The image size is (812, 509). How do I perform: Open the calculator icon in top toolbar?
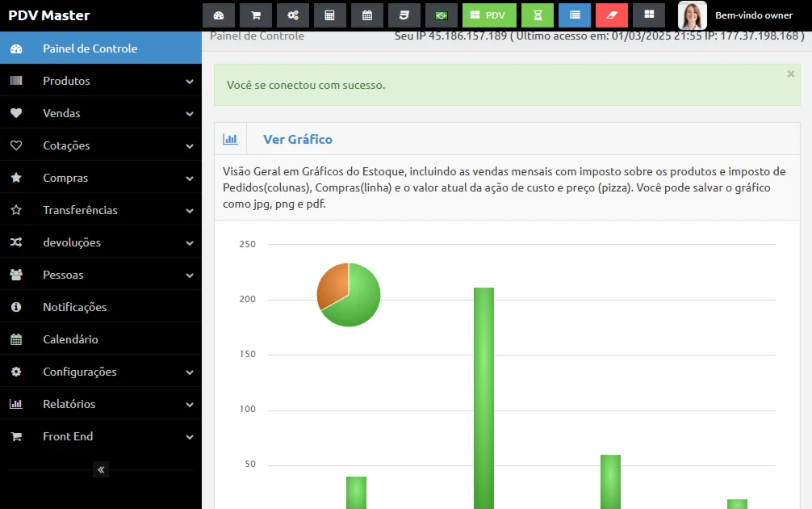tap(330, 15)
